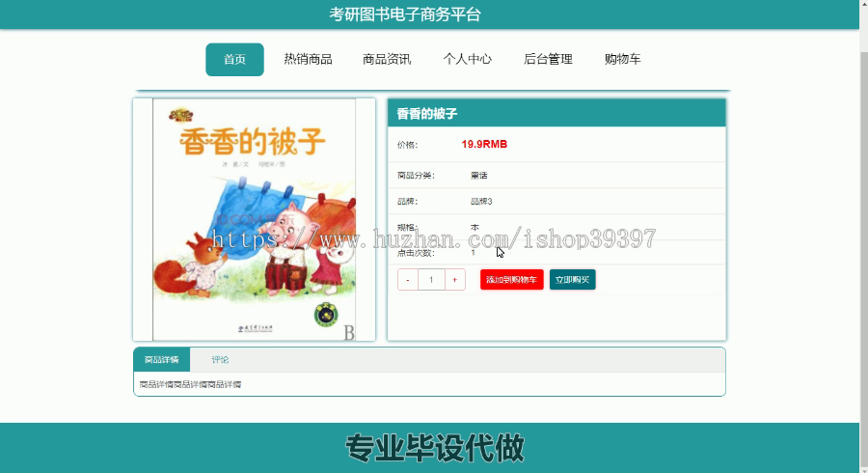Click the 香香的被子 product title header

pos(556,114)
